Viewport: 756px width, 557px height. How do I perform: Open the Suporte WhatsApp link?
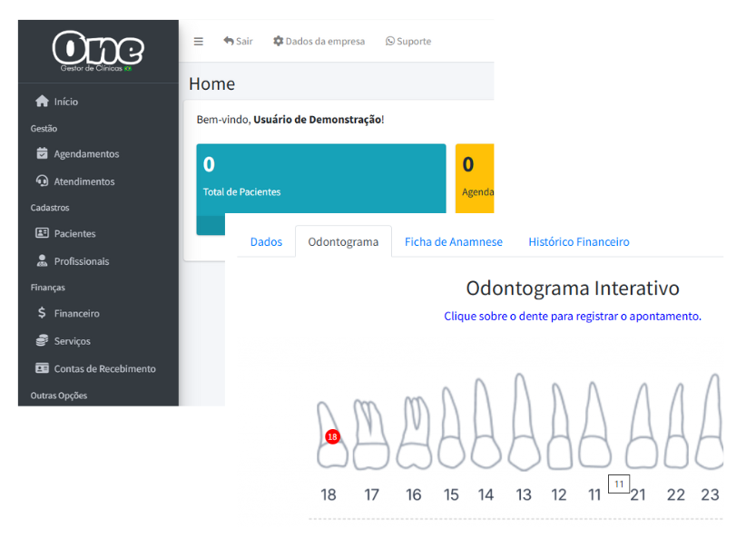click(408, 42)
